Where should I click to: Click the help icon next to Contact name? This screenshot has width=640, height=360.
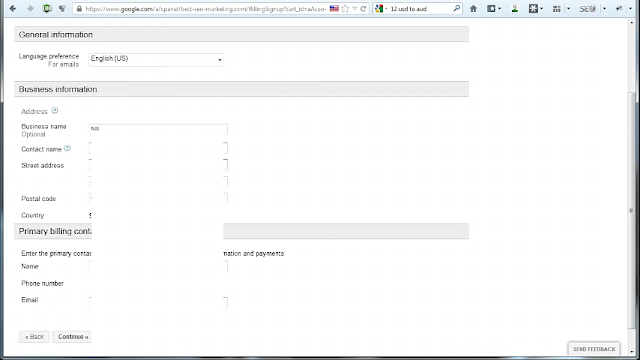tap(67, 148)
